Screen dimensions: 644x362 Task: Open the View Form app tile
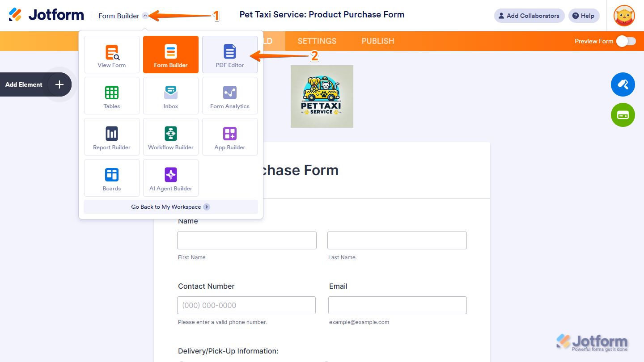coord(112,55)
